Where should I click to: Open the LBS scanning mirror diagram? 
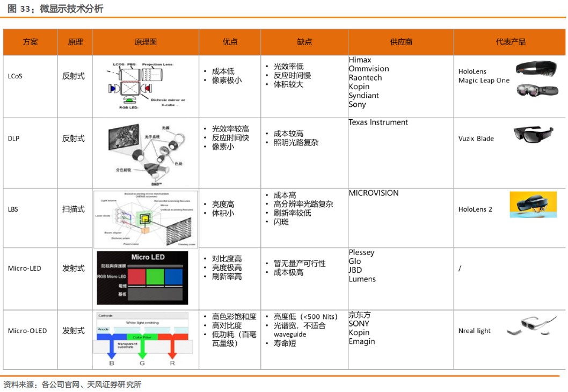click(x=145, y=219)
